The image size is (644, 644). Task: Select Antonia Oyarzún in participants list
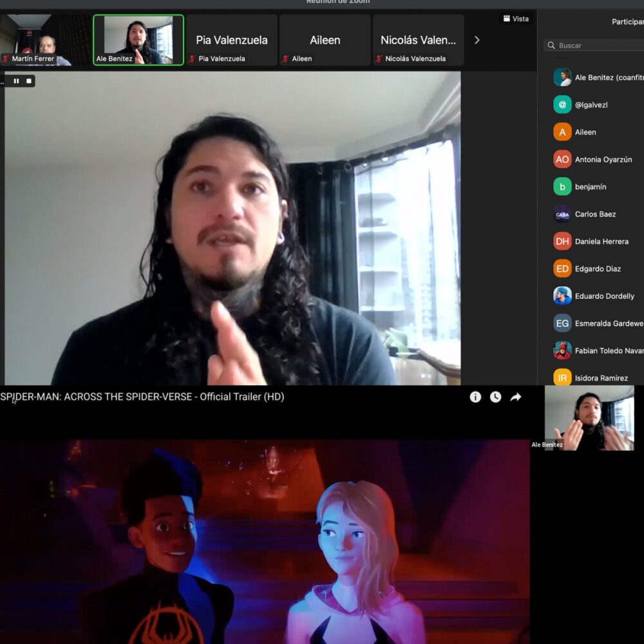pos(603,159)
